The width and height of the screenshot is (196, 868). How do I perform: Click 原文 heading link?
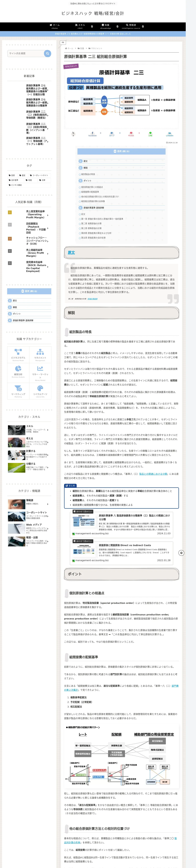[71, 253]
